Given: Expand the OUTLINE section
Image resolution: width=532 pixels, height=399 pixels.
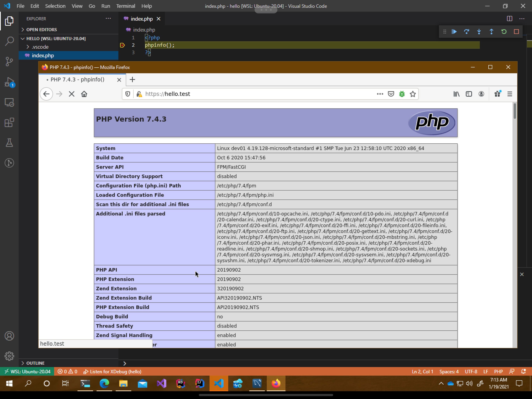Looking at the screenshot, I should pos(35,363).
